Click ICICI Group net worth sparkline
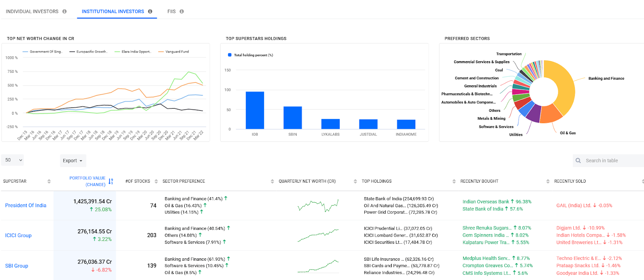Viewport: 644px width, 280px height. (318, 235)
